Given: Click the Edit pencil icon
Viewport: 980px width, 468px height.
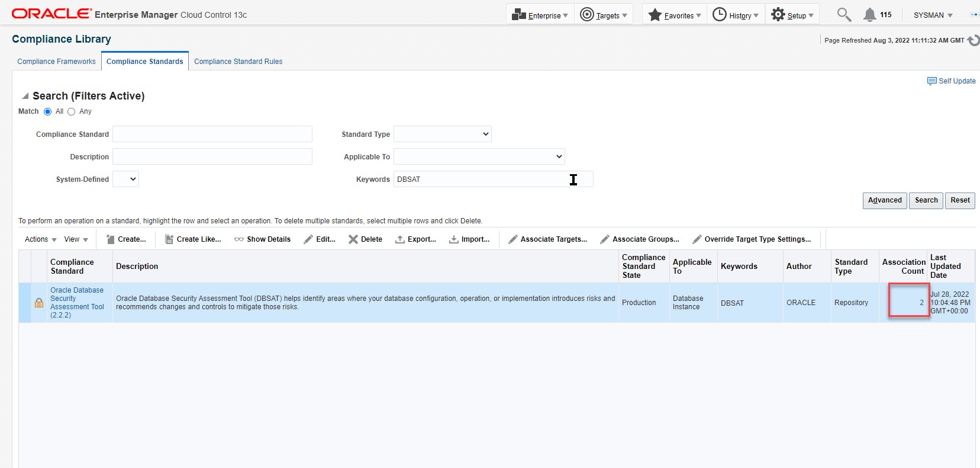Looking at the screenshot, I should click(x=308, y=239).
